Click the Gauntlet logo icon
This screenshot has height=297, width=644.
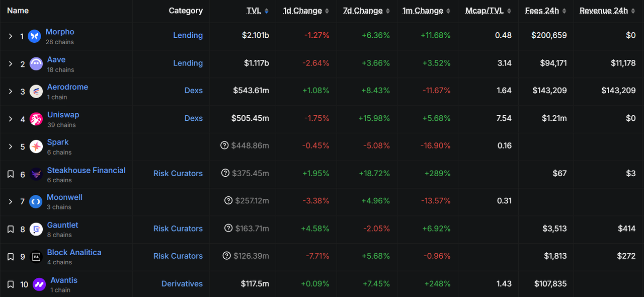[x=36, y=230]
